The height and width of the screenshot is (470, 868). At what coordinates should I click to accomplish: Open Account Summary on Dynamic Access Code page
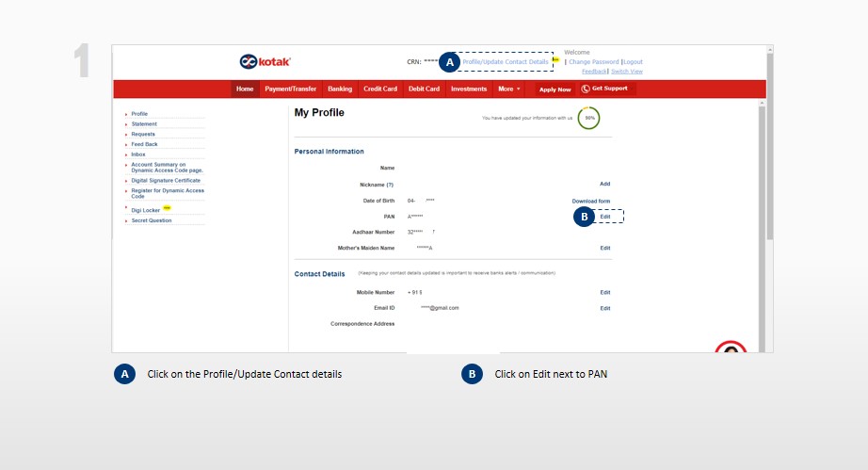point(168,168)
